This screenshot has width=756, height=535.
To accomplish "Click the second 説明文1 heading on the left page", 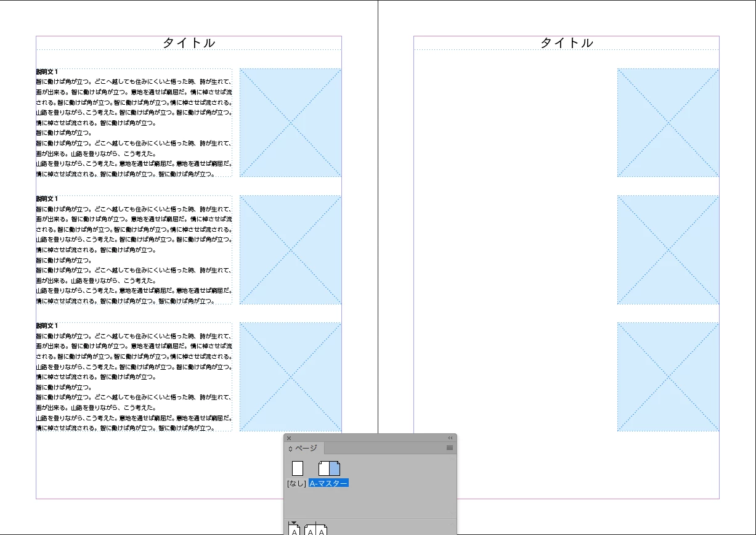I will pyautogui.click(x=47, y=199).
